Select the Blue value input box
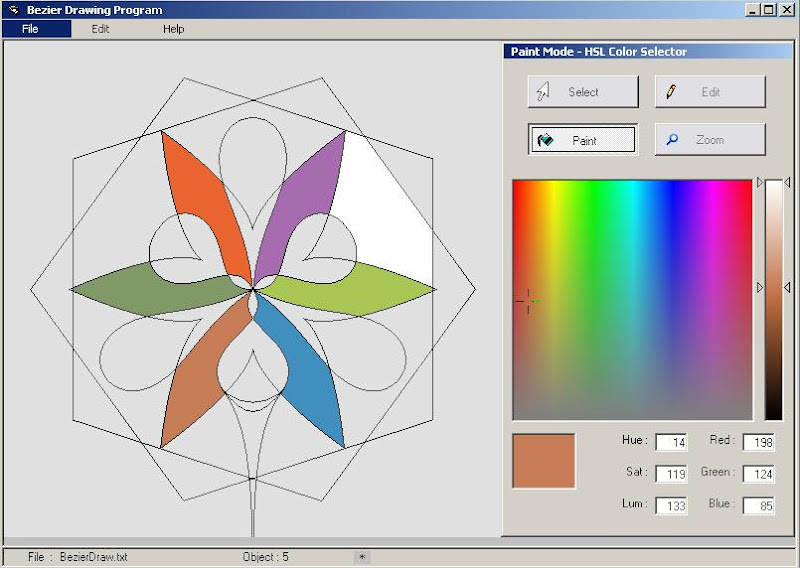This screenshot has width=800, height=568. click(758, 506)
